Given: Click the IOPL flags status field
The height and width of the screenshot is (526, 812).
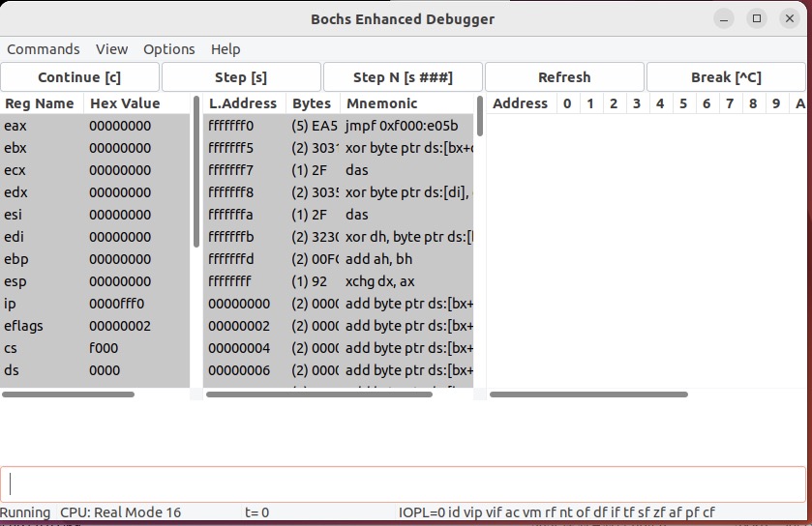Looking at the screenshot, I should point(556,512).
